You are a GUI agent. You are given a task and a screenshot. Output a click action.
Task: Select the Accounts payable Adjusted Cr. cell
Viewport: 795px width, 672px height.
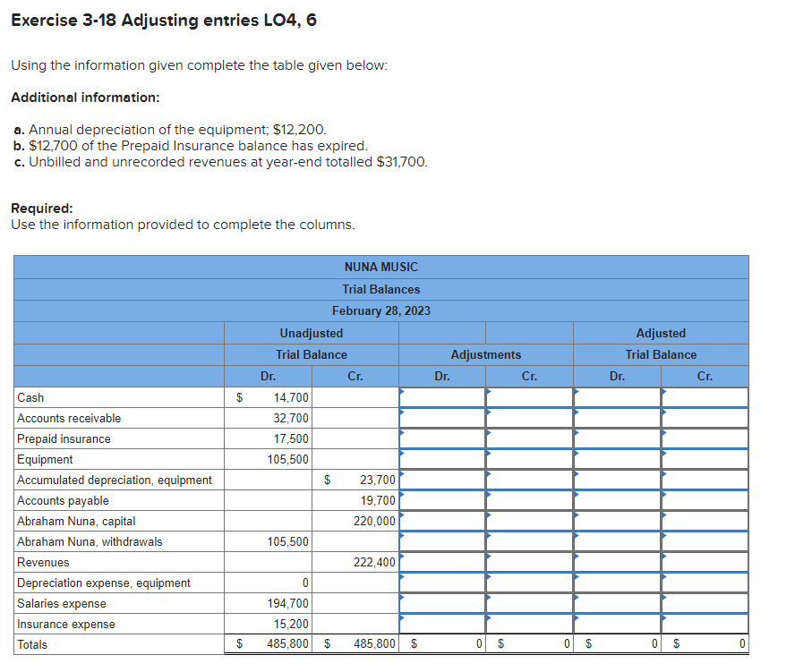[x=705, y=500]
